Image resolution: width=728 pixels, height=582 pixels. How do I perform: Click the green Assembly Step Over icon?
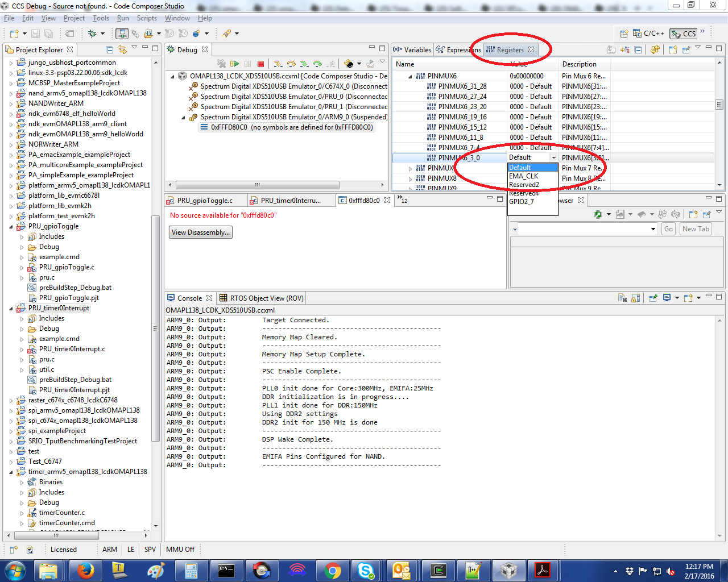click(317, 64)
